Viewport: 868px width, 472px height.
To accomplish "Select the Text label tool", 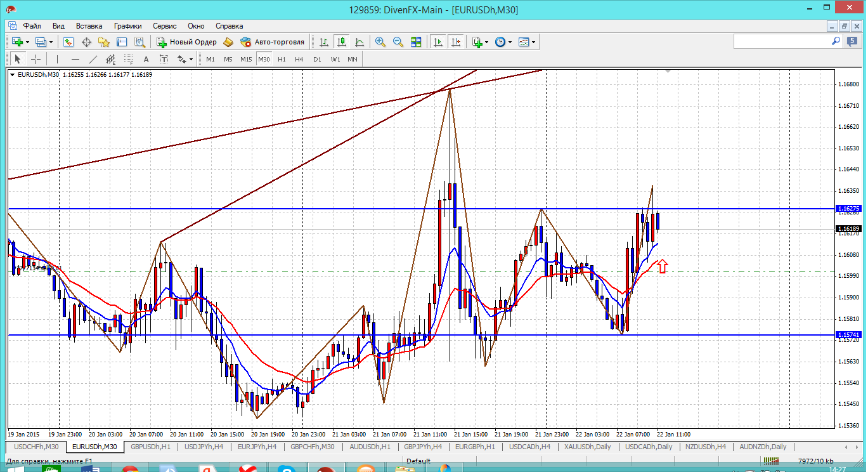I will tap(146, 59).
